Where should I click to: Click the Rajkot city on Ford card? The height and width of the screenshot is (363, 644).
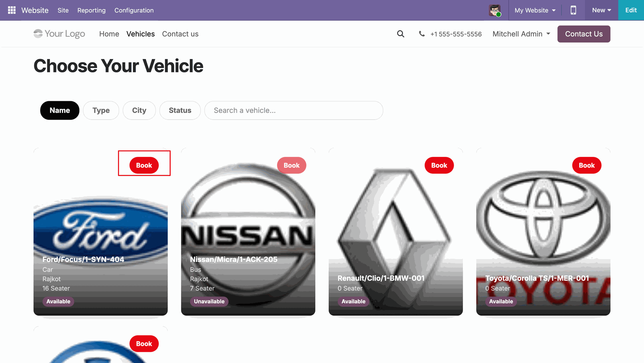[x=52, y=279]
